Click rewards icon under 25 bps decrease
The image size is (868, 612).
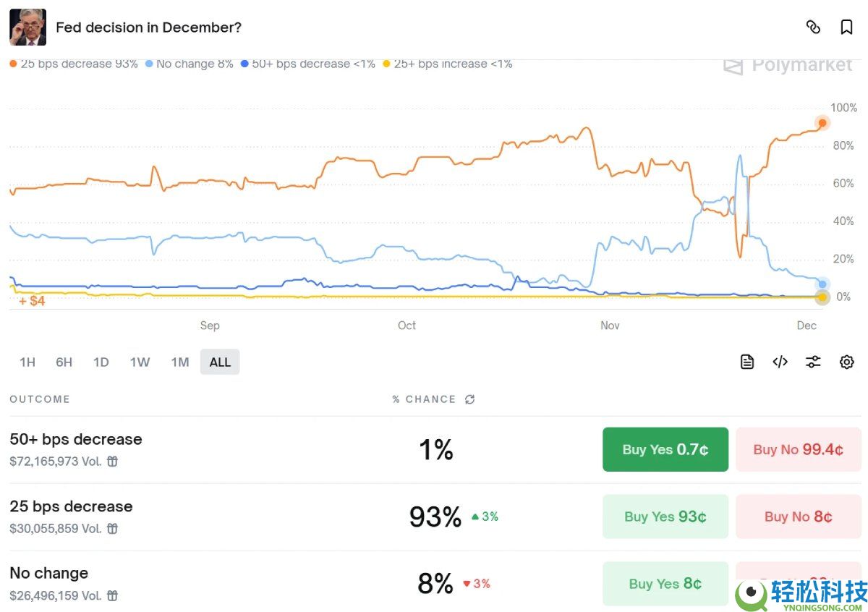click(x=112, y=529)
